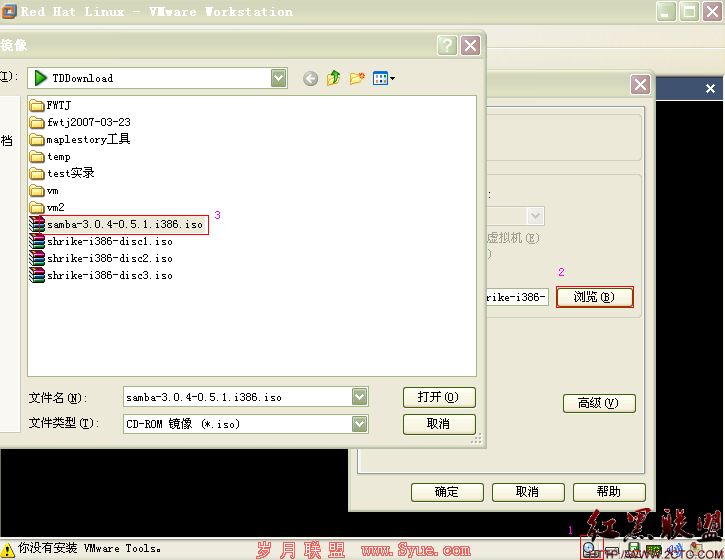
Task: Click the file dialog resize grip
Action: (x=476, y=439)
